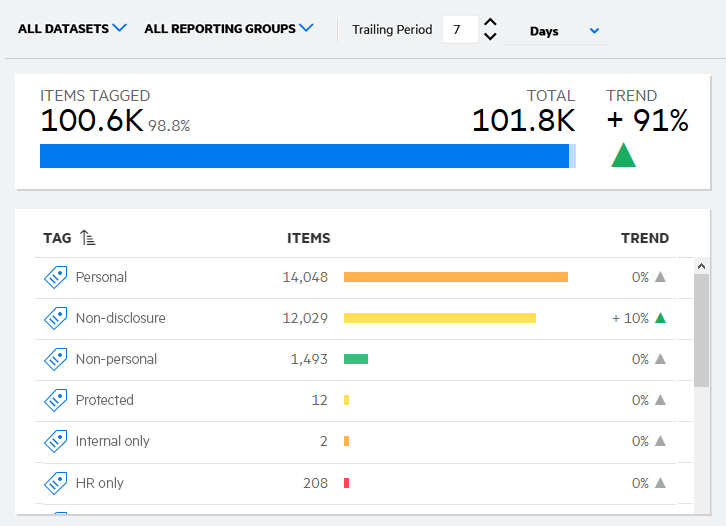Screen dimensions: 726x526
Task: Open the All Datasets dropdown
Action: [72, 29]
